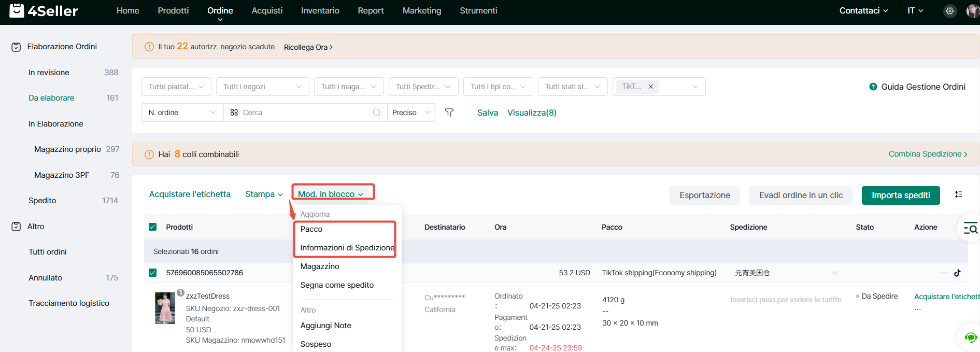Click the 4Seller logo icon
Screen dimensions: 980x352
tap(17, 10)
